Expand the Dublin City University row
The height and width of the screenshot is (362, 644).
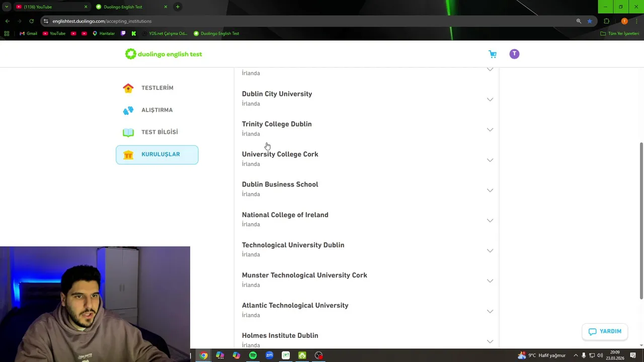click(x=367, y=99)
